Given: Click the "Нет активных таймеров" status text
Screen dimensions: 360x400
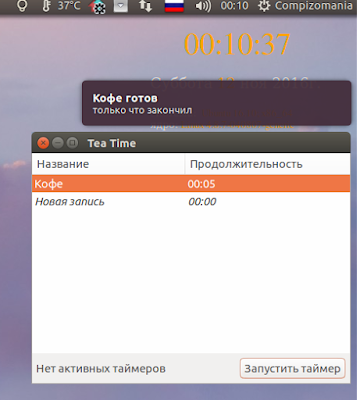Looking at the screenshot, I should 101,369.
